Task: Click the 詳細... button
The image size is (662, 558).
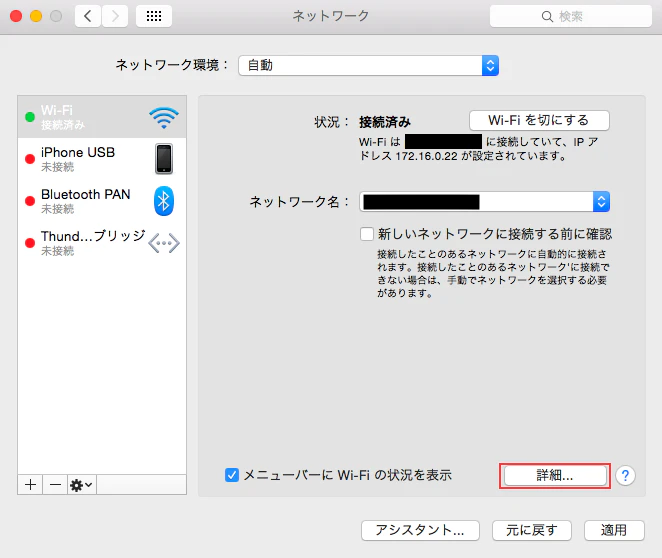Action: tap(555, 476)
